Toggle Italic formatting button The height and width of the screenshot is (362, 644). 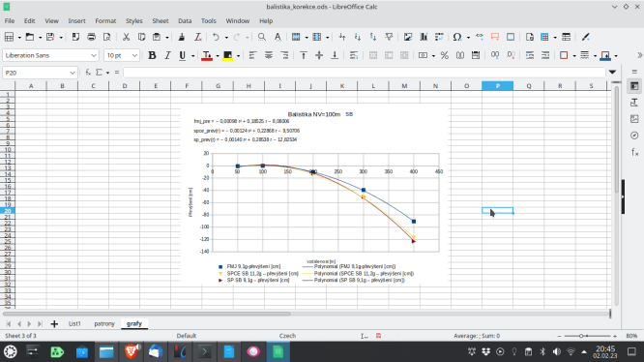(x=167, y=55)
